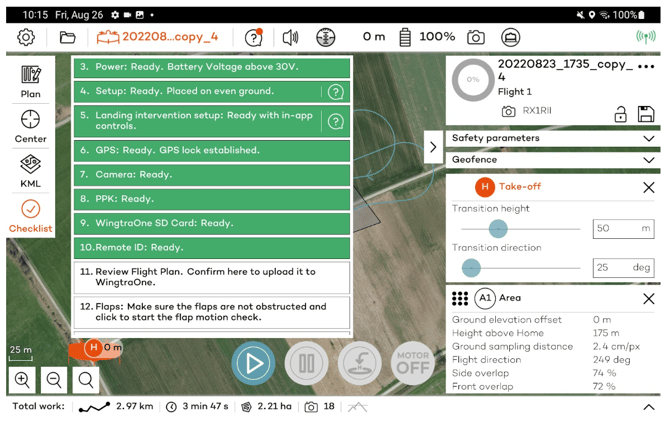The width and height of the screenshot is (670, 423).
Task: Tap the MOTOR OFF button
Action: coord(413,364)
